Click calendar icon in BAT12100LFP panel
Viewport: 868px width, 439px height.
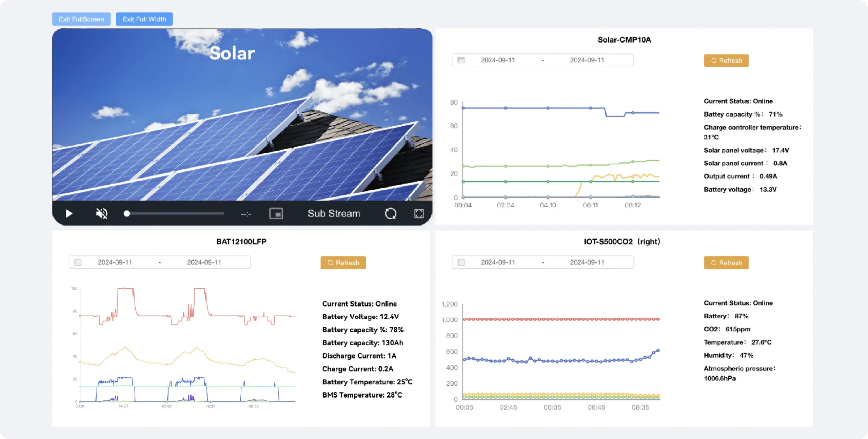[x=78, y=262]
